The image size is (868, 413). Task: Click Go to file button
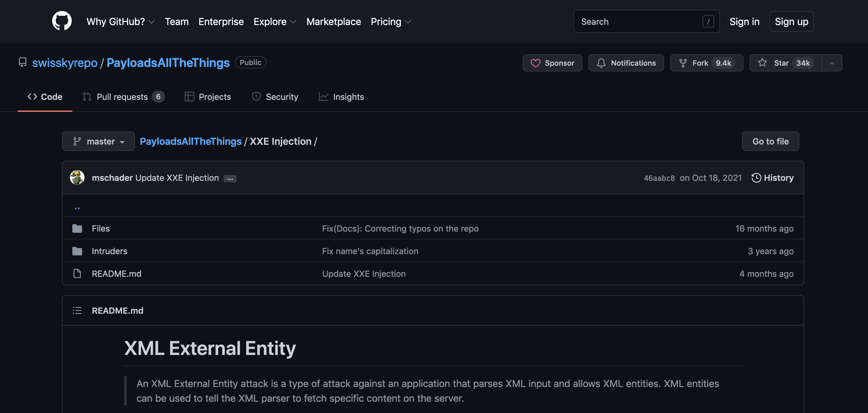click(x=770, y=141)
